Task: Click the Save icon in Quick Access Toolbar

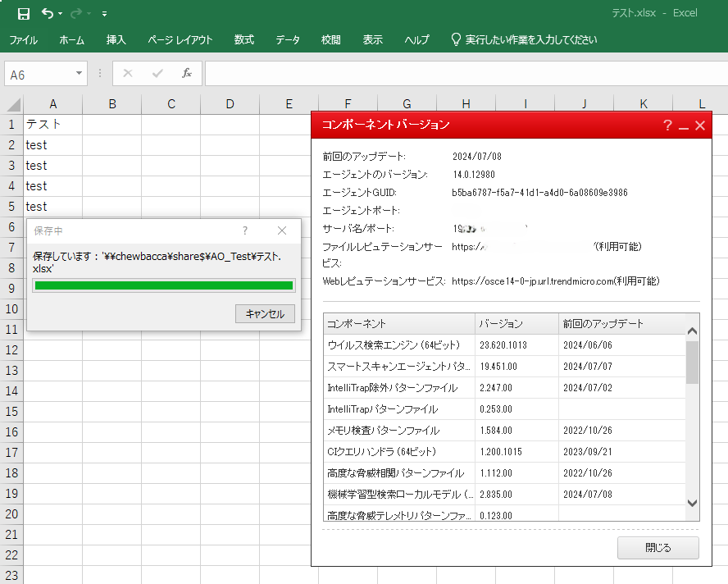Action: pyautogui.click(x=24, y=13)
